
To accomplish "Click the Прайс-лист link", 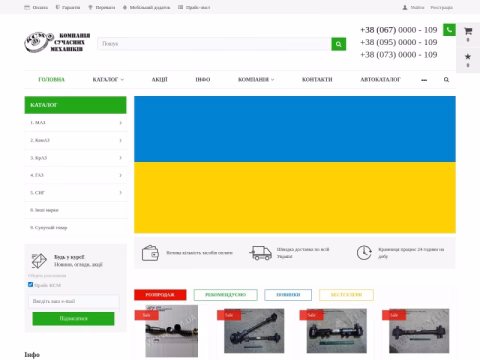I will (198, 7).
